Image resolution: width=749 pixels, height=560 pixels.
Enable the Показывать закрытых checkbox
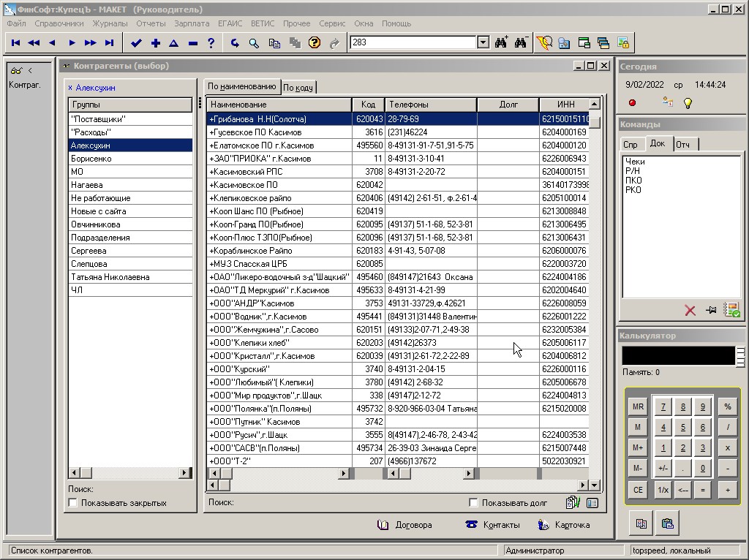[x=73, y=503]
